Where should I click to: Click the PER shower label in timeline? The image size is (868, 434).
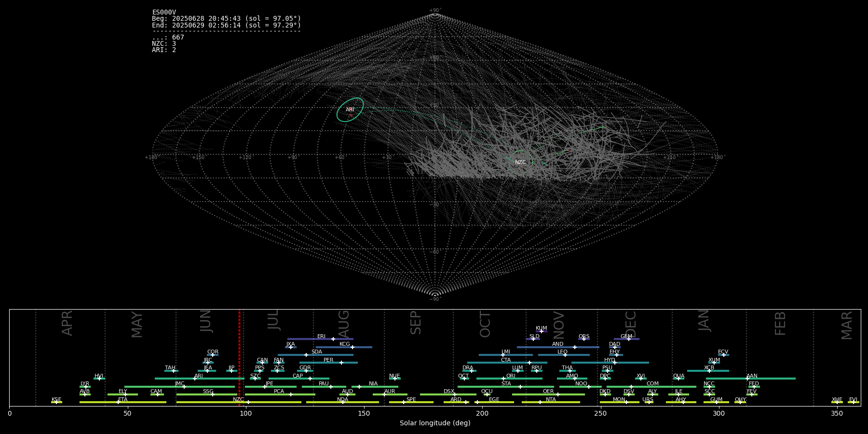[x=328, y=360]
